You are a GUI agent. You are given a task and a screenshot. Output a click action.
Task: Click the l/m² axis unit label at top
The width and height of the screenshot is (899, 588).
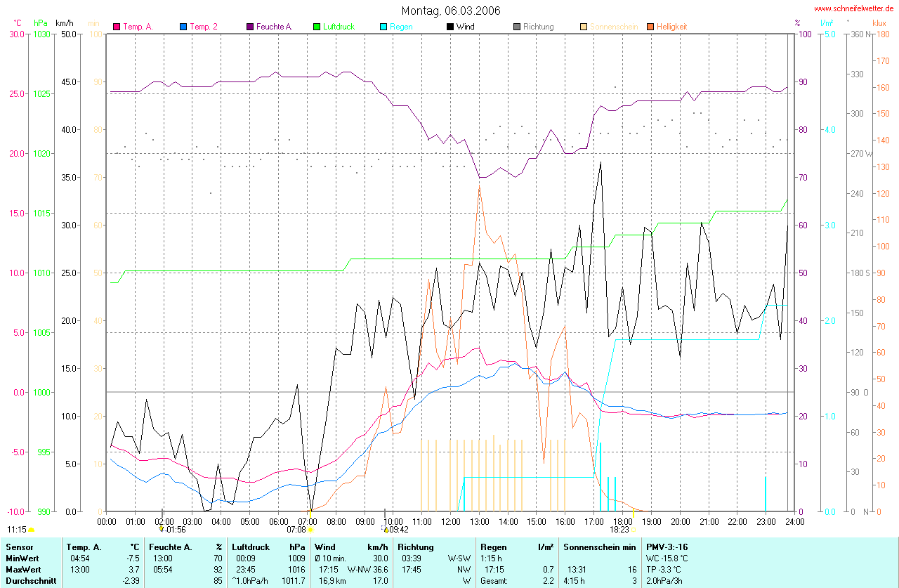pyautogui.click(x=828, y=23)
